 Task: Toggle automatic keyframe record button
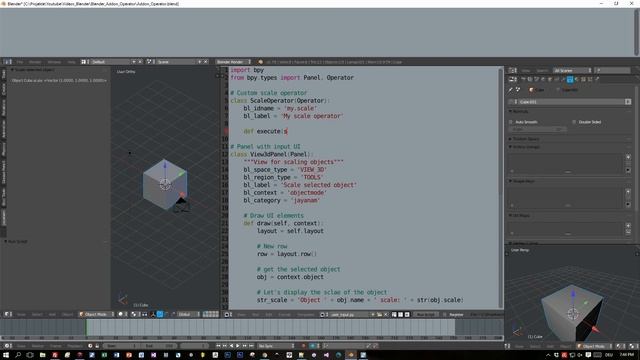303,346
